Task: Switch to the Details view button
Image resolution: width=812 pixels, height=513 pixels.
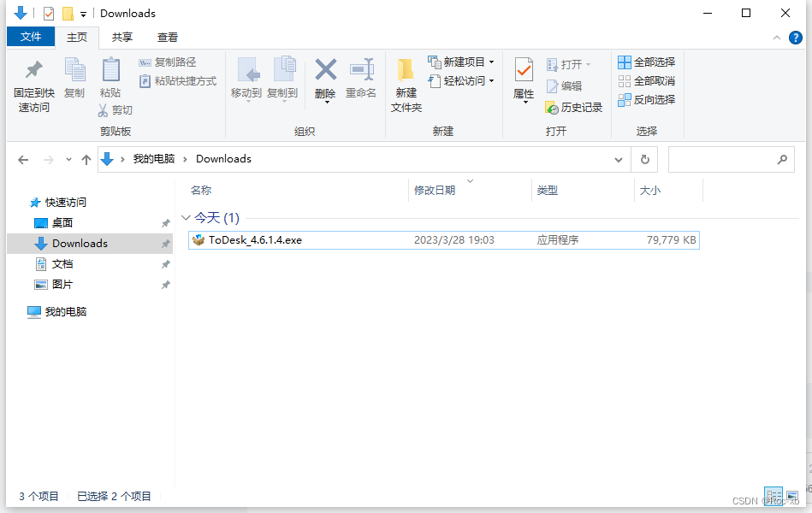Action: (x=773, y=495)
